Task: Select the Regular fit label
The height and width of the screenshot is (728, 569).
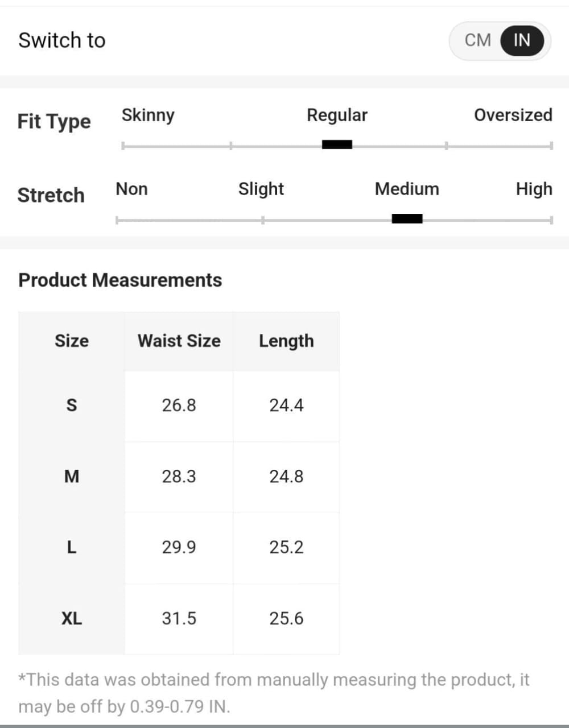Action: pos(337,115)
